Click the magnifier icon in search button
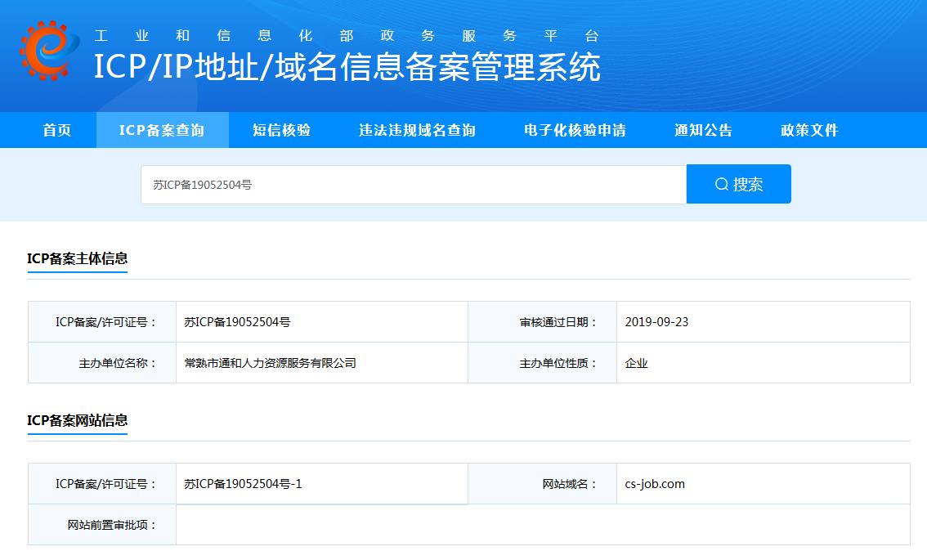This screenshot has height=560, width=927. click(721, 184)
